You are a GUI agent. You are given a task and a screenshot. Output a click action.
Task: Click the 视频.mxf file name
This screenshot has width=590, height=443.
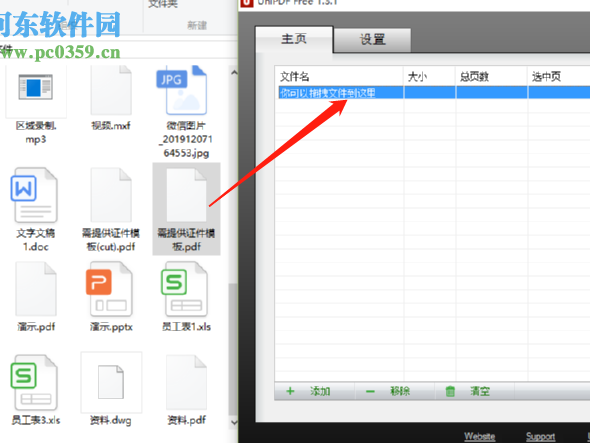111,126
